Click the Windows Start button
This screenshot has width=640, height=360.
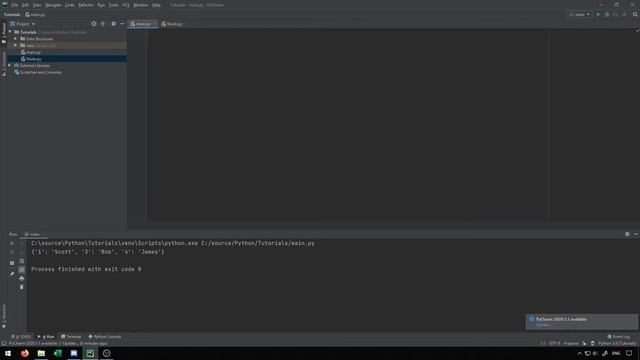click(x=8, y=353)
